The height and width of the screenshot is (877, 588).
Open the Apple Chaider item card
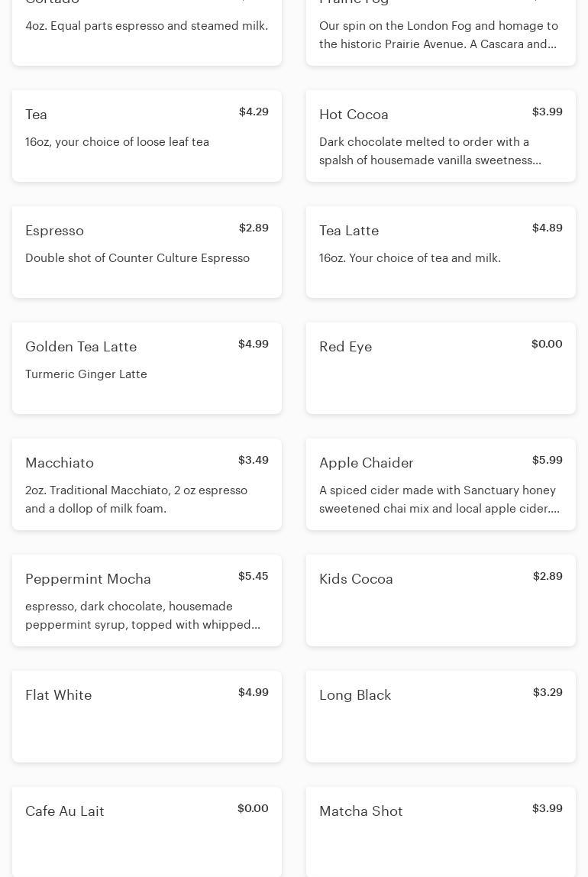[x=441, y=484]
